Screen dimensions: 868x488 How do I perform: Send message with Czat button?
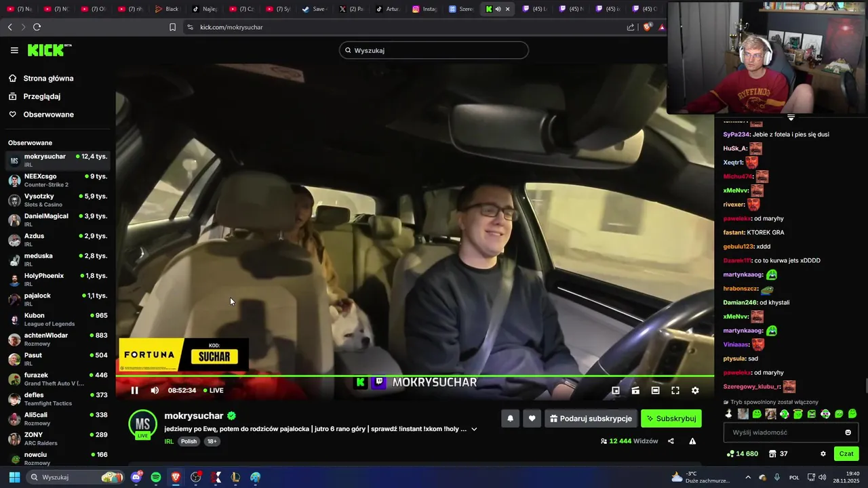tap(846, 453)
